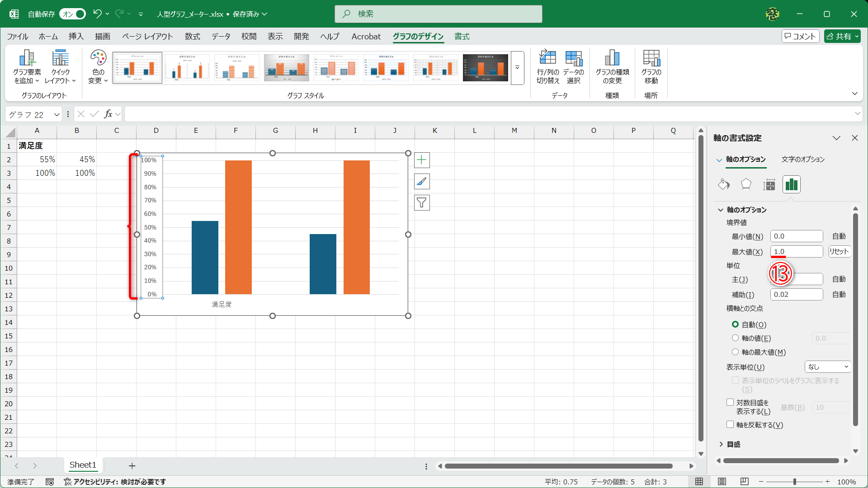Click the zoom slider in status bar
The width and height of the screenshot is (868, 488).
[794, 482]
